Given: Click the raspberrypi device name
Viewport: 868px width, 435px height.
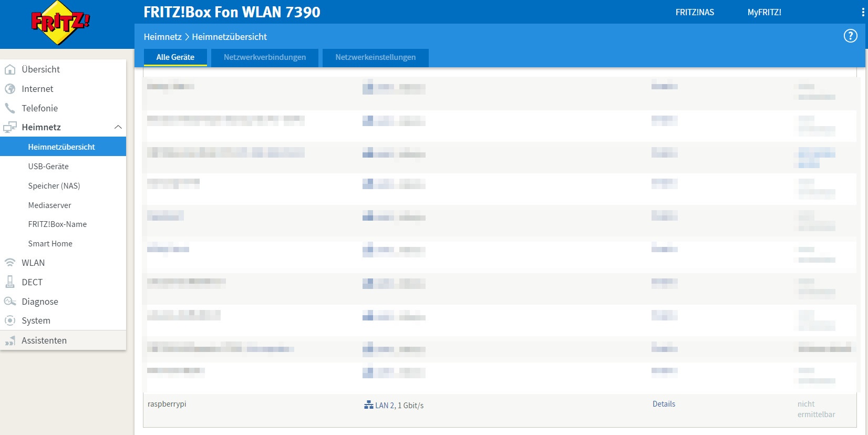Looking at the screenshot, I should 167,404.
